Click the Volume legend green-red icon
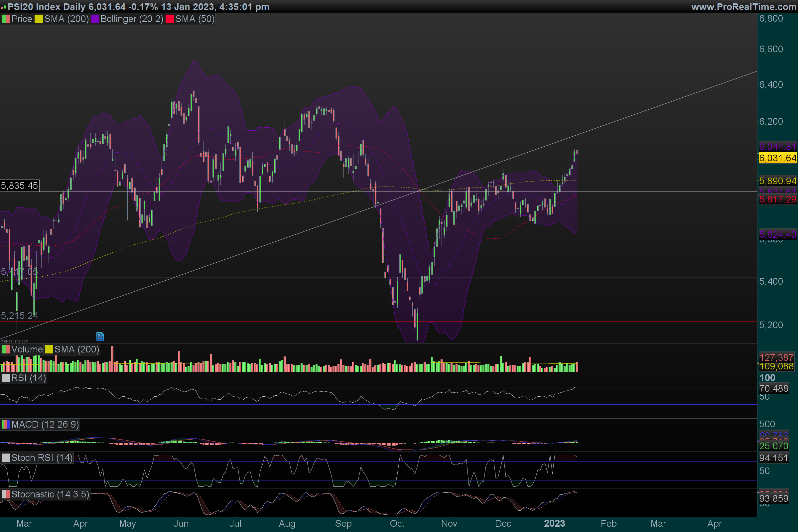Viewport: 798px width, 532px height. (6, 349)
